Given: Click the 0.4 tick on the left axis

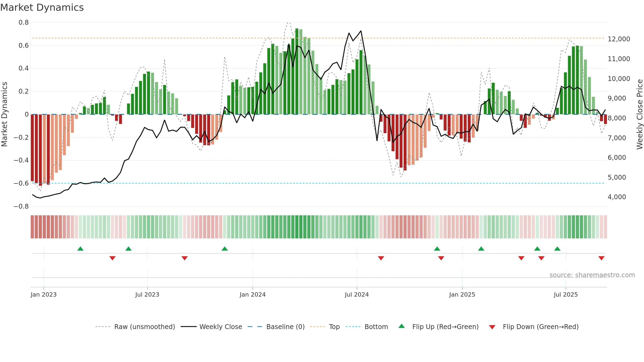Looking at the screenshot, I should pos(24,68).
